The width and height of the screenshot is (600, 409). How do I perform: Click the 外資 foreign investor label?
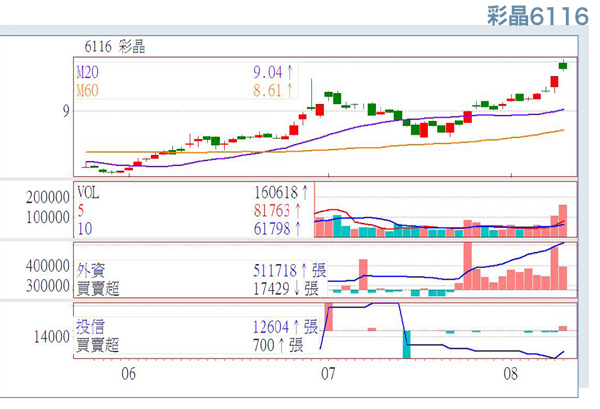pyautogui.click(x=91, y=269)
